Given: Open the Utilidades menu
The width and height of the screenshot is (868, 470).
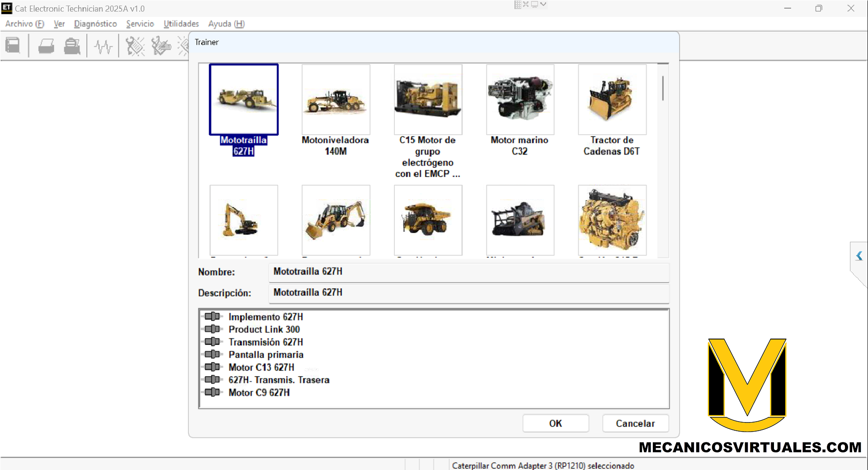Looking at the screenshot, I should coord(181,24).
